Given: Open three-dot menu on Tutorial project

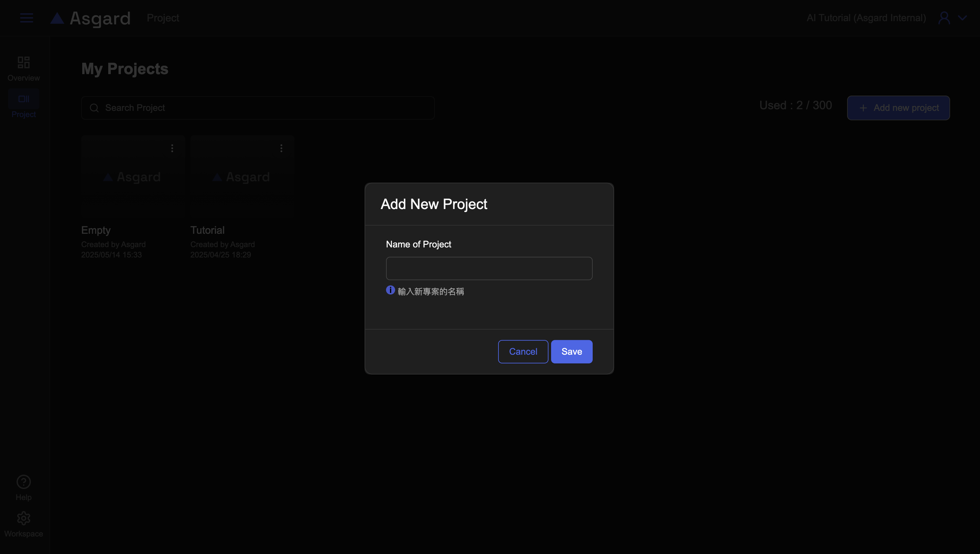Looking at the screenshot, I should pyautogui.click(x=281, y=148).
